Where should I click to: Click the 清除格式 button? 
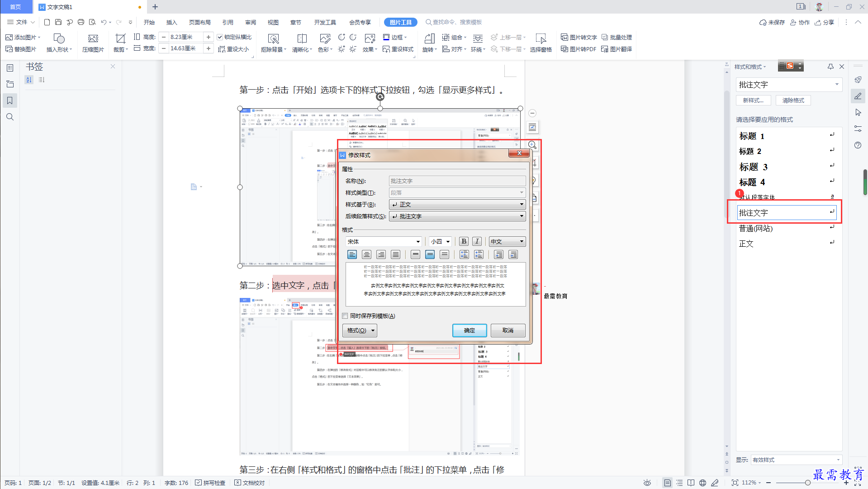(793, 101)
